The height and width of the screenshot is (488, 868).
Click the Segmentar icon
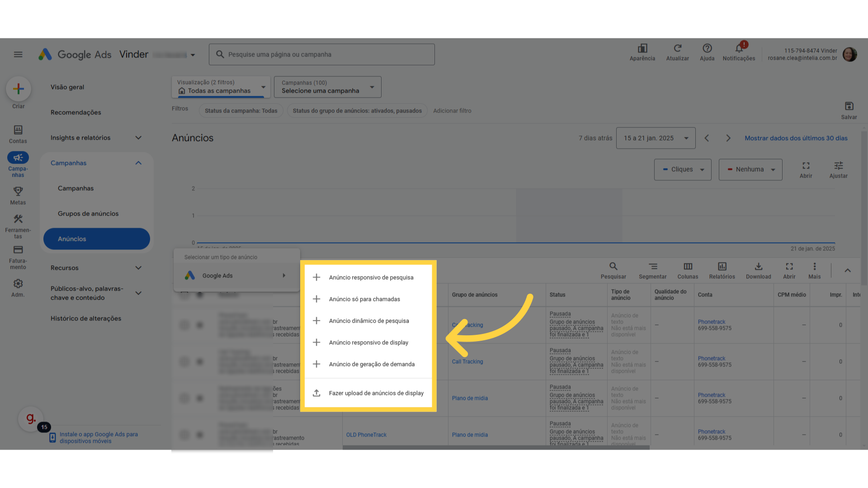tap(653, 267)
